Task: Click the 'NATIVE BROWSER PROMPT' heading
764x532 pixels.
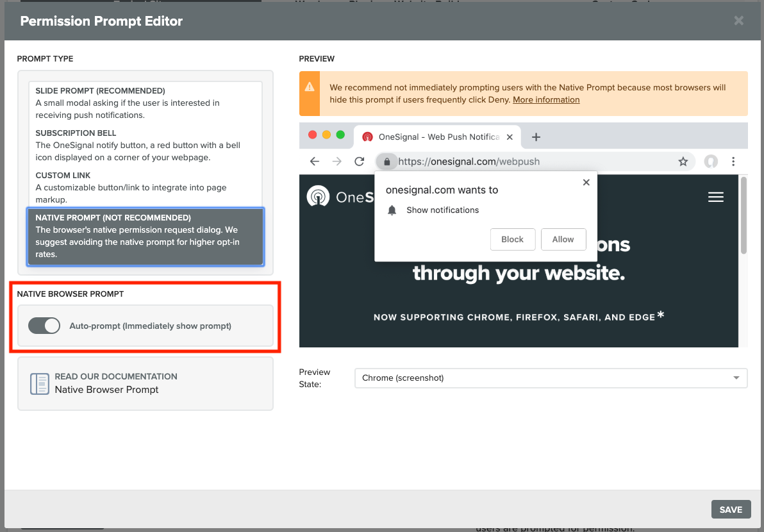Action: [70, 294]
